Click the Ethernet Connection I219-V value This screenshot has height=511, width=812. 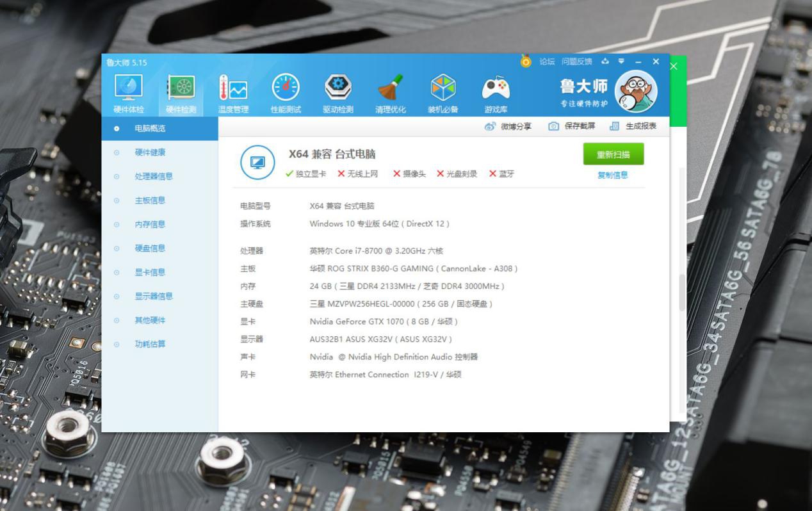pos(386,375)
